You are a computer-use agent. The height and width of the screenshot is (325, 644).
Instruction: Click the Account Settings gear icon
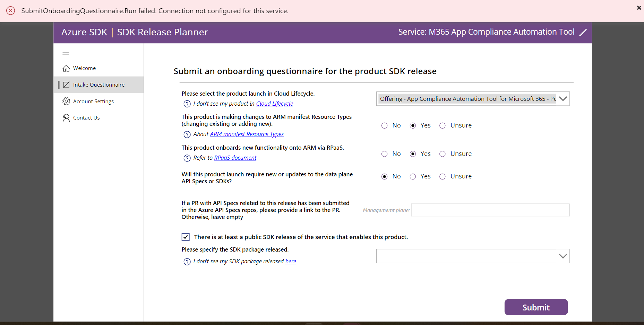[x=66, y=101]
